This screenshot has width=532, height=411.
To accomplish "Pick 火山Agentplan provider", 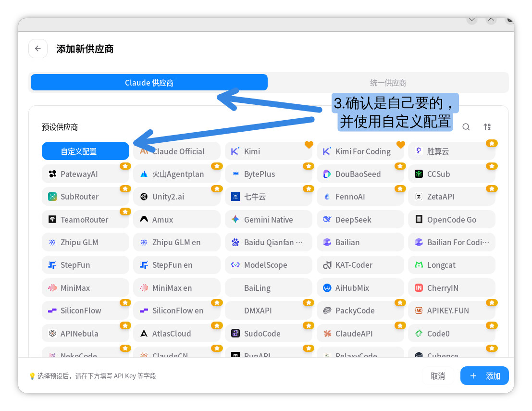I will (177, 174).
